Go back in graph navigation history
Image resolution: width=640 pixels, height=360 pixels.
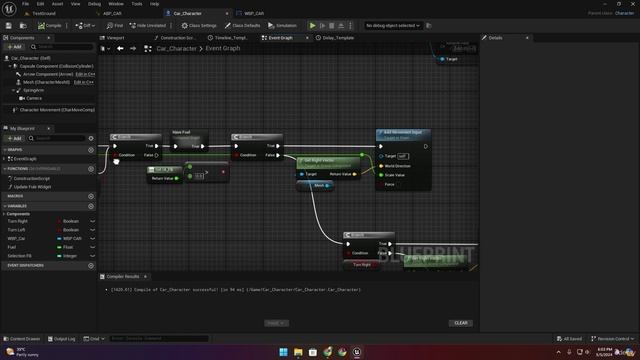point(120,49)
